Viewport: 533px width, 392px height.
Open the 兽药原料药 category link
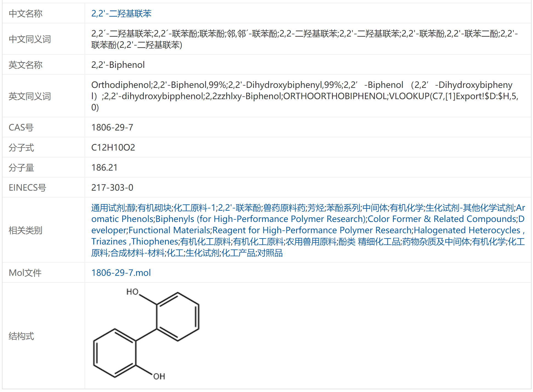click(284, 208)
